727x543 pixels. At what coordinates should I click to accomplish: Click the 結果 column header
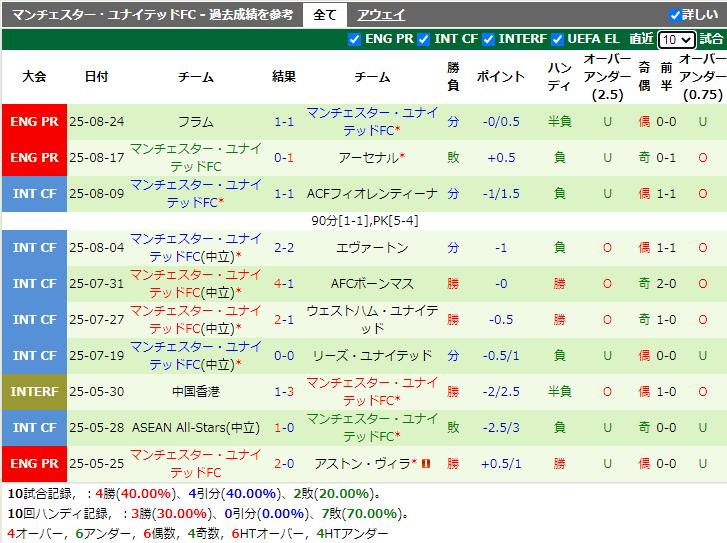coord(284,77)
